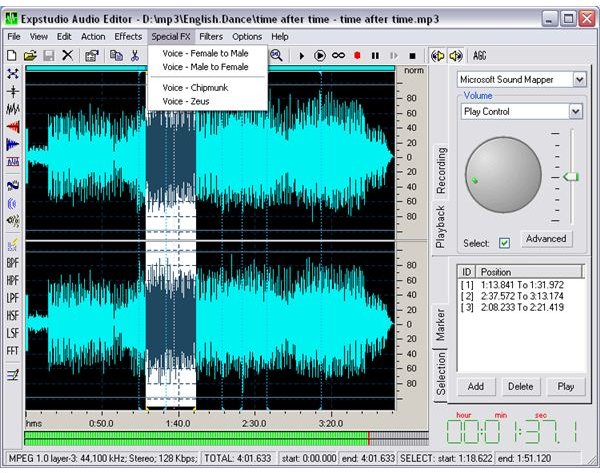Start playback with the play triangle
Image resolution: width=600 pixels, height=473 pixels.
[302, 56]
